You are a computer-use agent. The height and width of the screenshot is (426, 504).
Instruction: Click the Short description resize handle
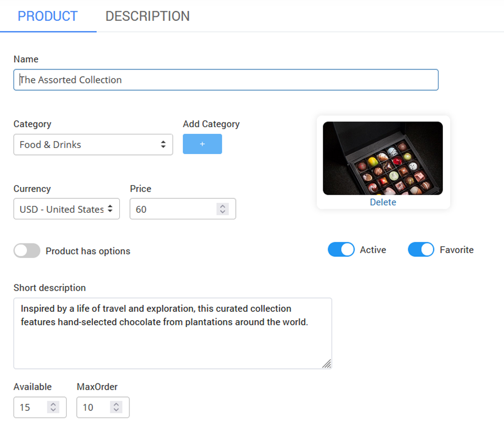(327, 364)
